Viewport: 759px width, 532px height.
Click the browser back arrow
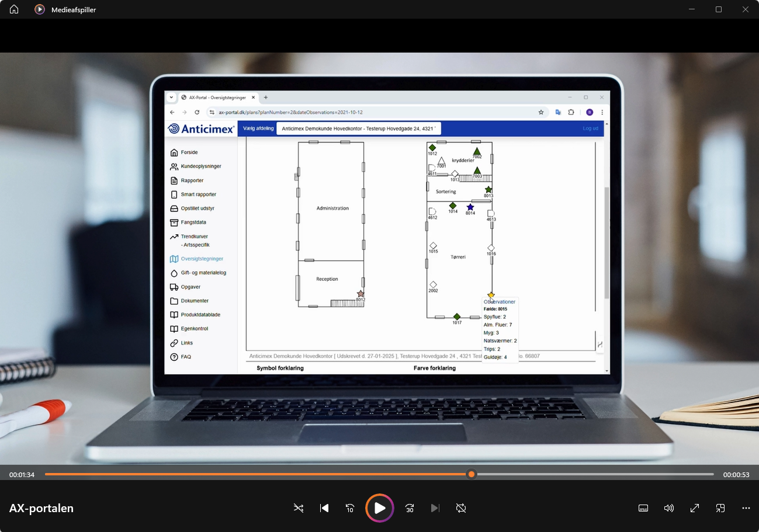click(172, 112)
